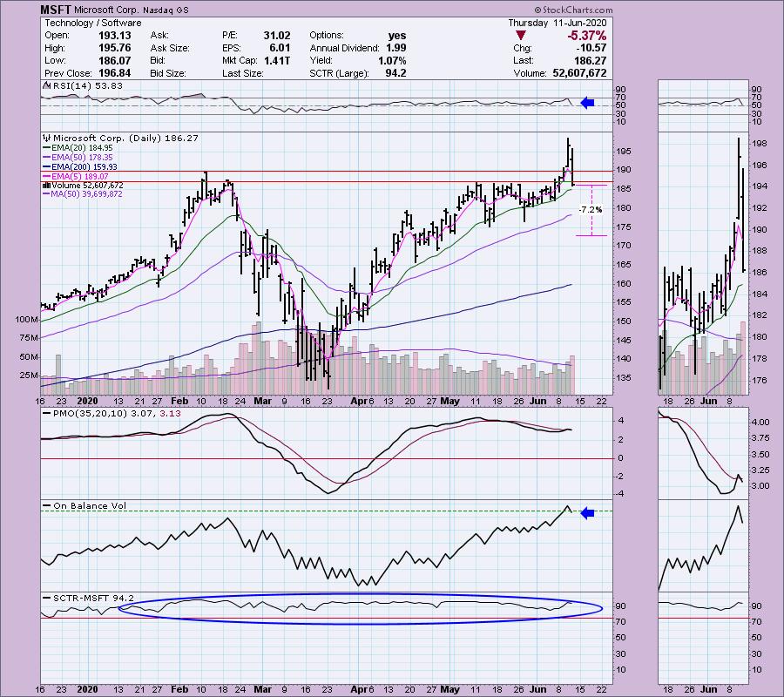Select the High value 195.76

point(114,48)
